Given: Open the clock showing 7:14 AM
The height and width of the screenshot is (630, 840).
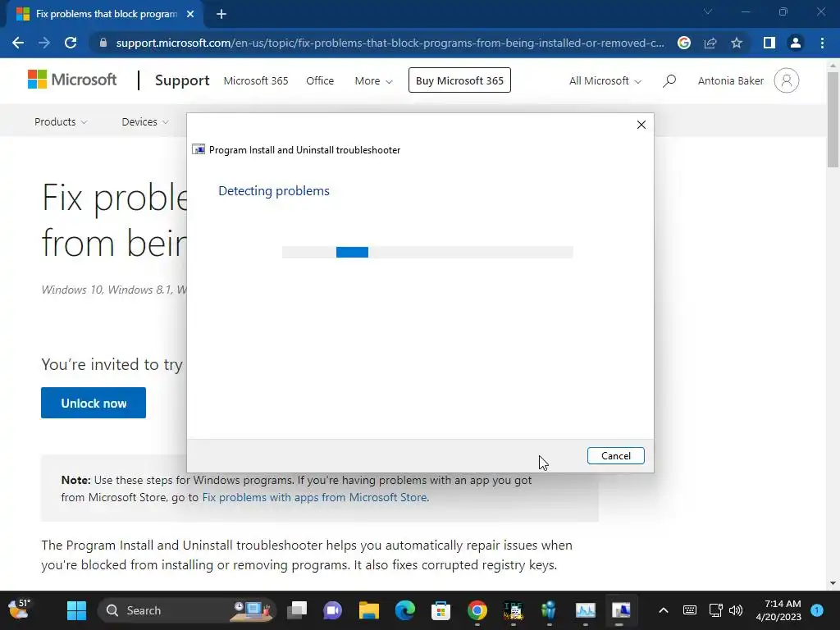Looking at the screenshot, I should click(x=778, y=610).
